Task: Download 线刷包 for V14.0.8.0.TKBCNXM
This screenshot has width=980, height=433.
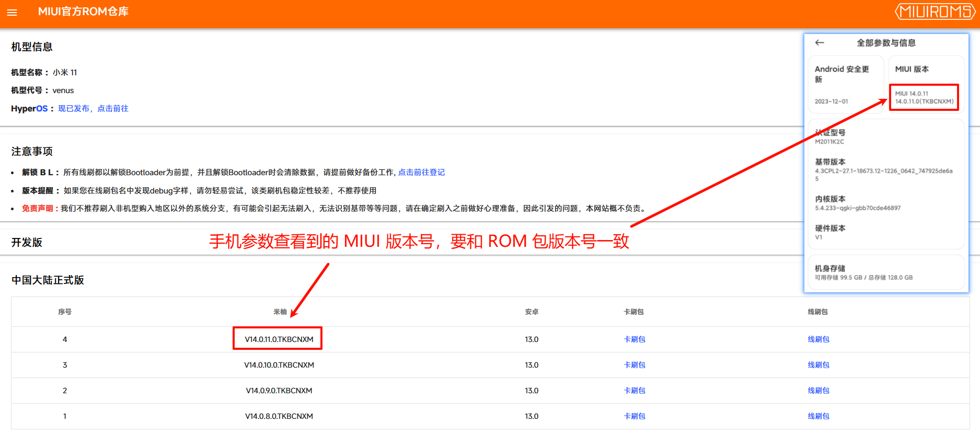Action: [x=818, y=416]
